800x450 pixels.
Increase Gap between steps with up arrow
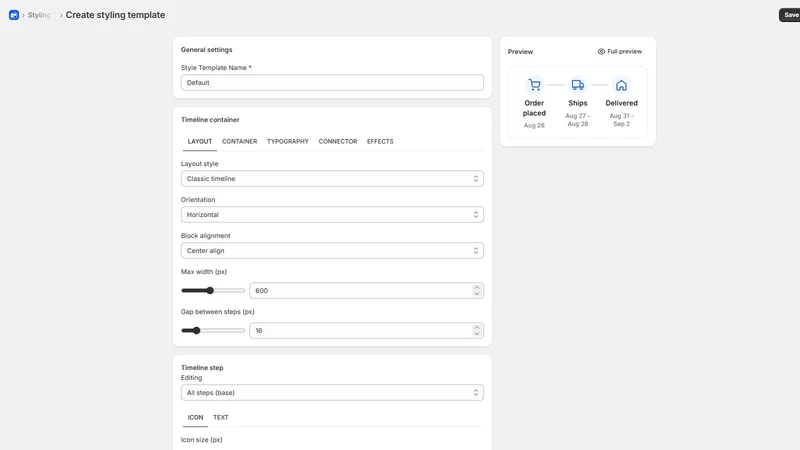(477, 328)
